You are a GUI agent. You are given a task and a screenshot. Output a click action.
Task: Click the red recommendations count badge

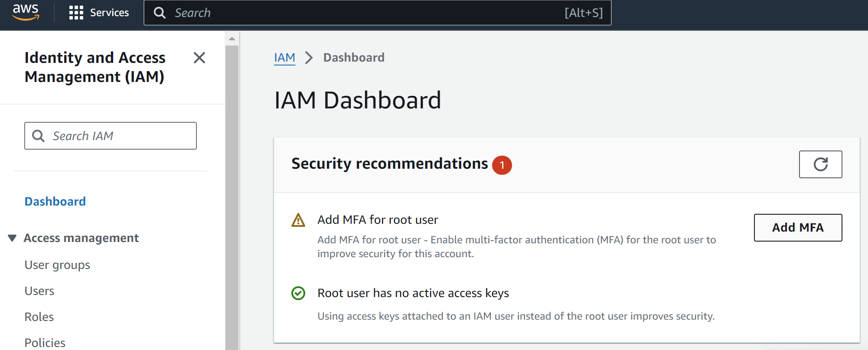tap(502, 165)
